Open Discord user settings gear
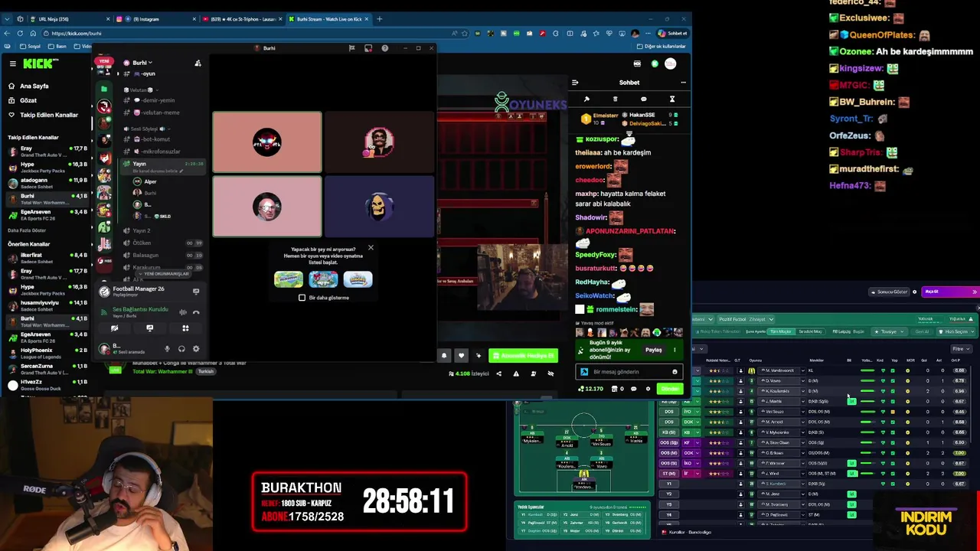980x551 pixels. coord(196,349)
